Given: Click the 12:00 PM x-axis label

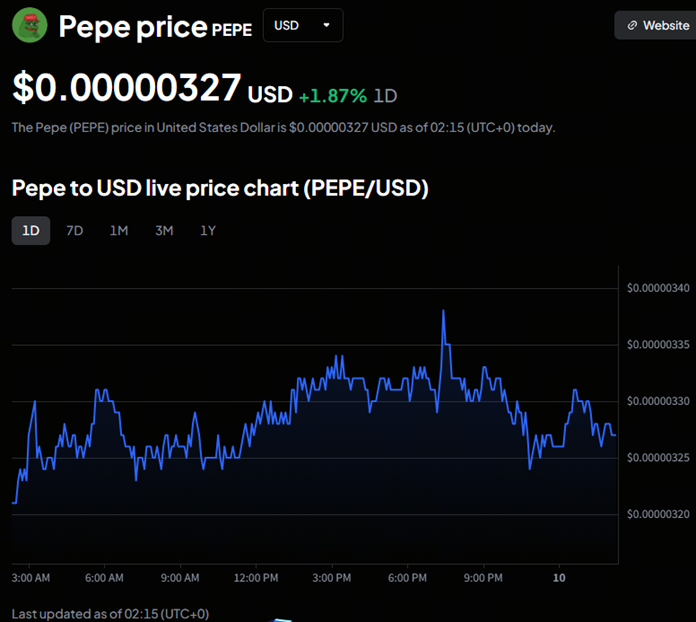Looking at the screenshot, I should click(256, 578).
